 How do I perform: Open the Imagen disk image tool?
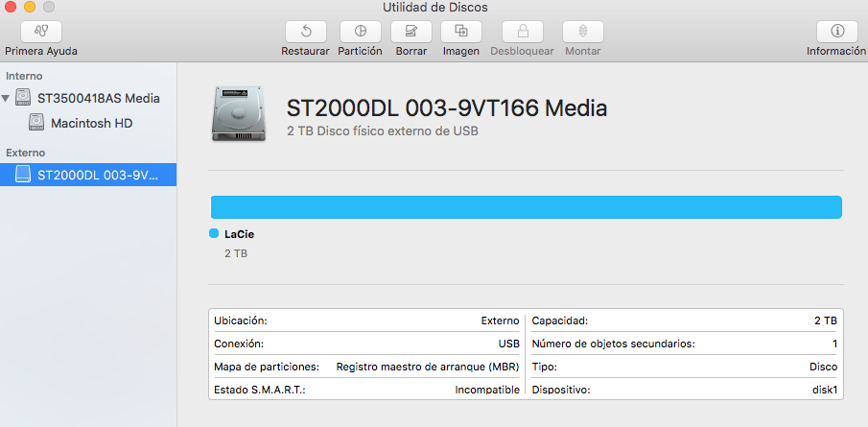461,32
